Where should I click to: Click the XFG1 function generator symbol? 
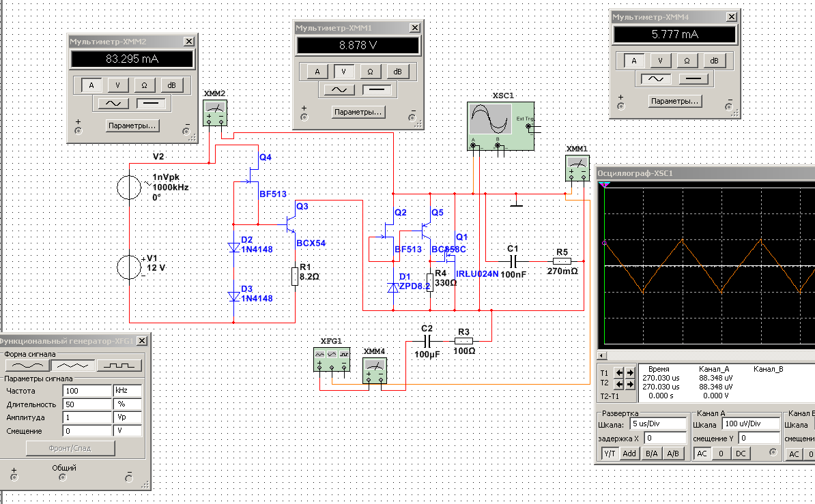coord(332,360)
